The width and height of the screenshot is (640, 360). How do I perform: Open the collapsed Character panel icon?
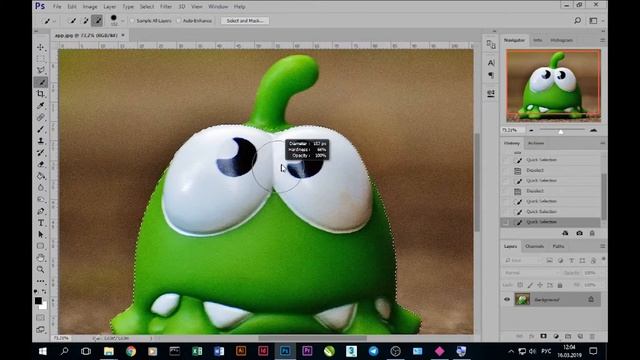coord(491,63)
